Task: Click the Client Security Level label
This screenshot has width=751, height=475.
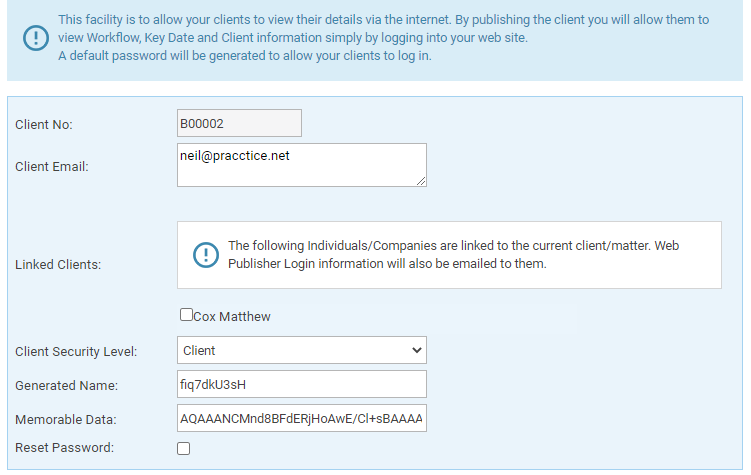Action: (x=76, y=351)
